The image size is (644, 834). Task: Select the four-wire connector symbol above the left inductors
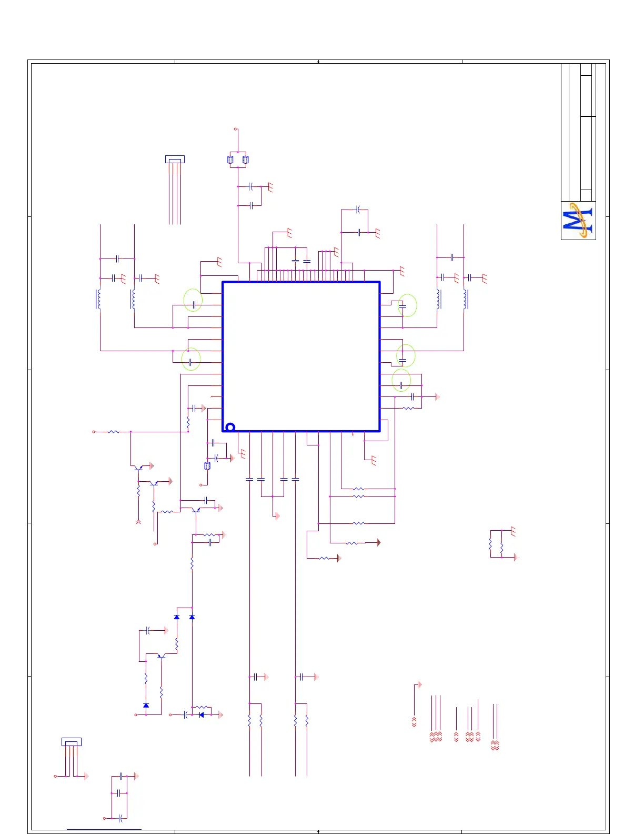175,160
